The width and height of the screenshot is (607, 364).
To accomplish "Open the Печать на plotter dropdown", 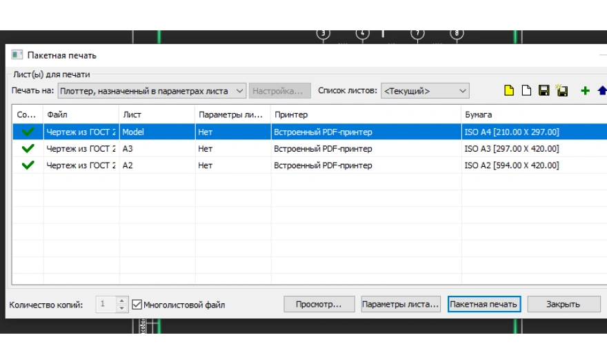I will click(152, 91).
